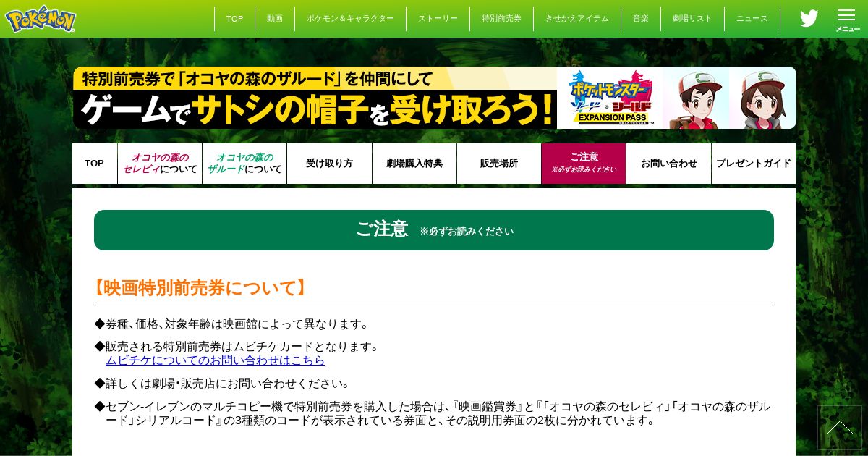Open 劇場リスト in the header
The height and width of the screenshot is (456, 868).
[x=692, y=19]
